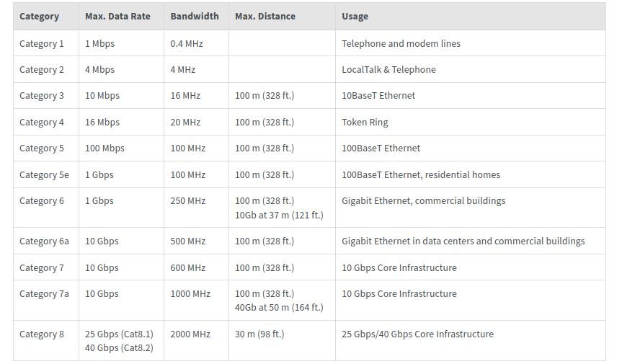
Task: Select the 40Gb at 50 m text
Action: pos(279,307)
